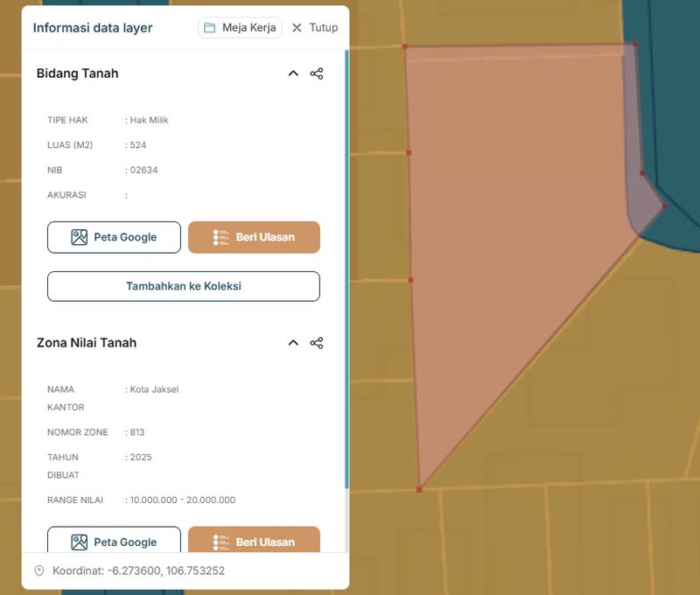Viewport: 700px width, 595px height.
Task: Click the location pin beside Koordinat
Action: point(38,570)
